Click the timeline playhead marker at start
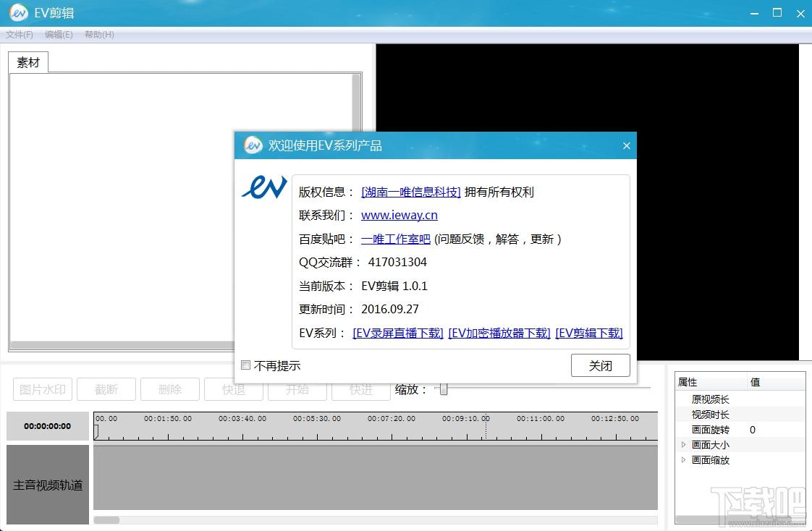Screen dimensions: 812x531 (x=96, y=432)
